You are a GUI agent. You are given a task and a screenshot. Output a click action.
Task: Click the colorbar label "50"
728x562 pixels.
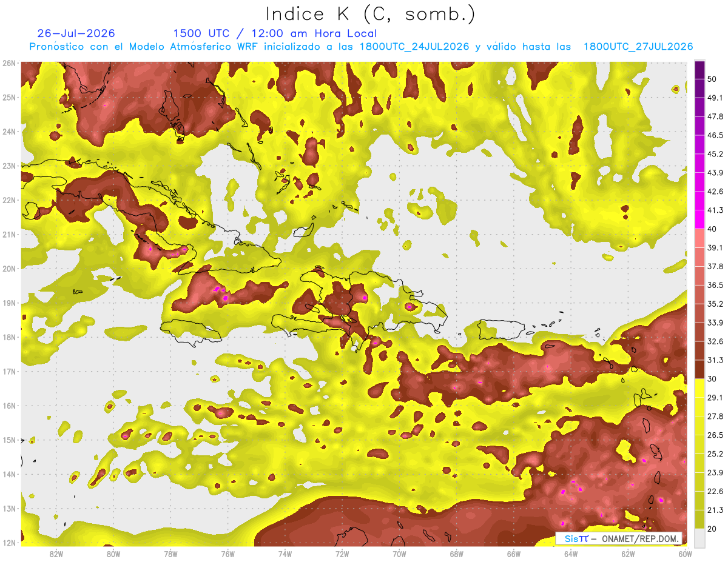(x=713, y=79)
